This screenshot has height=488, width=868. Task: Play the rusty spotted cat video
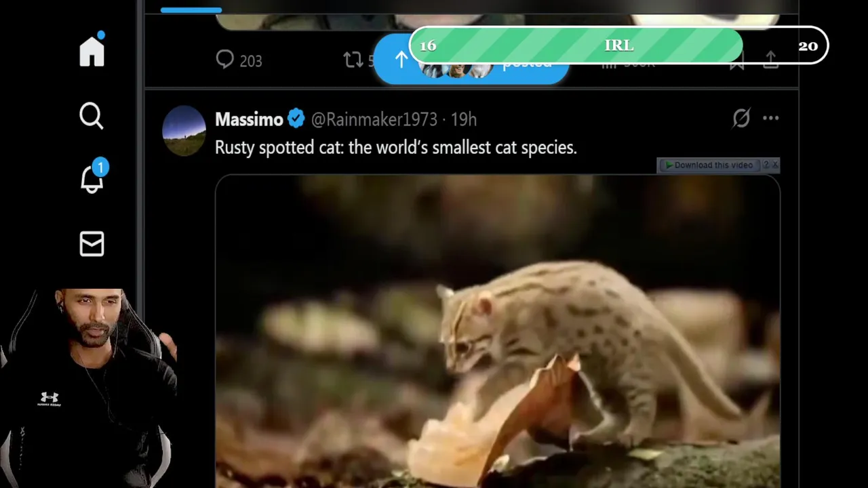[497, 331]
